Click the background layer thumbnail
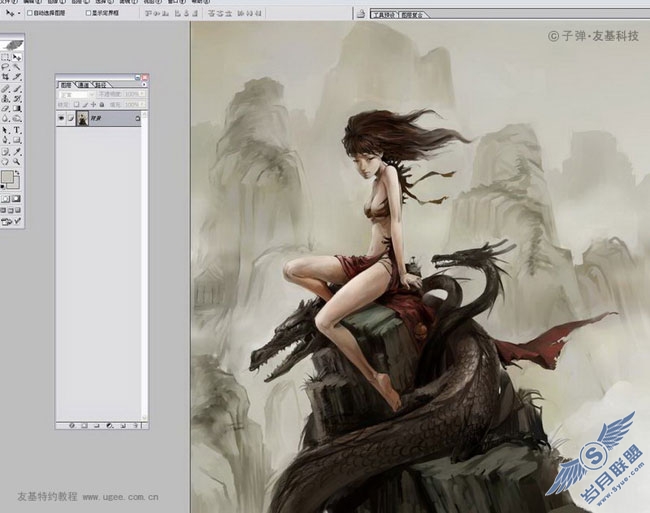The image size is (650, 513). pos(83,118)
